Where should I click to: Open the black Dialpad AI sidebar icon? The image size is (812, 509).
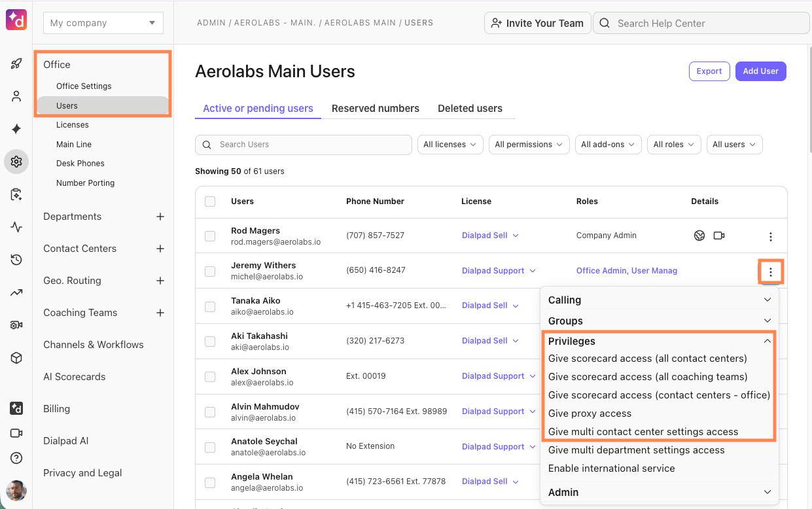[x=16, y=408]
